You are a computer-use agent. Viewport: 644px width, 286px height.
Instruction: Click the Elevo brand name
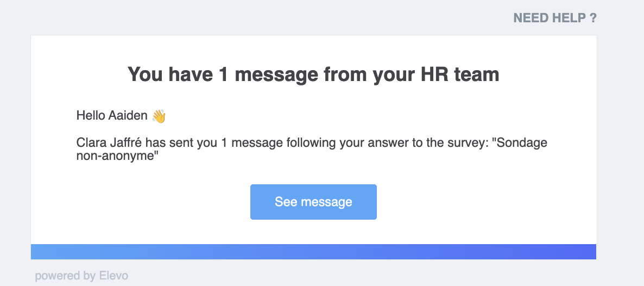tap(114, 276)
